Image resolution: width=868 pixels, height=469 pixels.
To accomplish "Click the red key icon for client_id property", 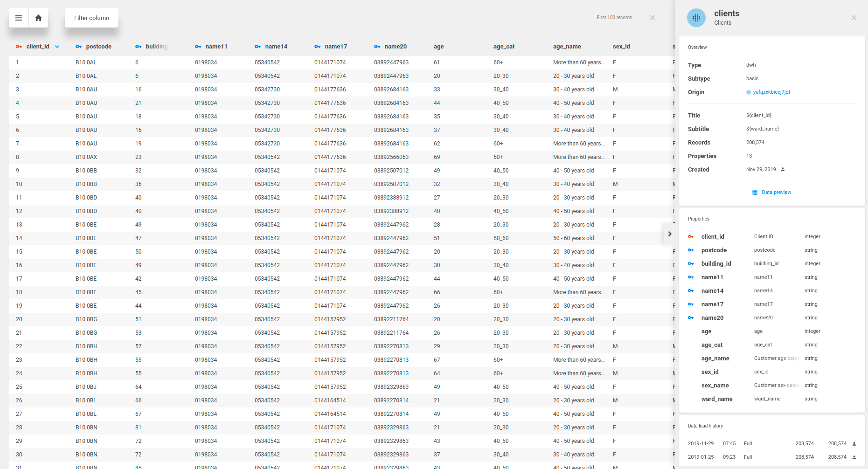I will coord(691,237).
